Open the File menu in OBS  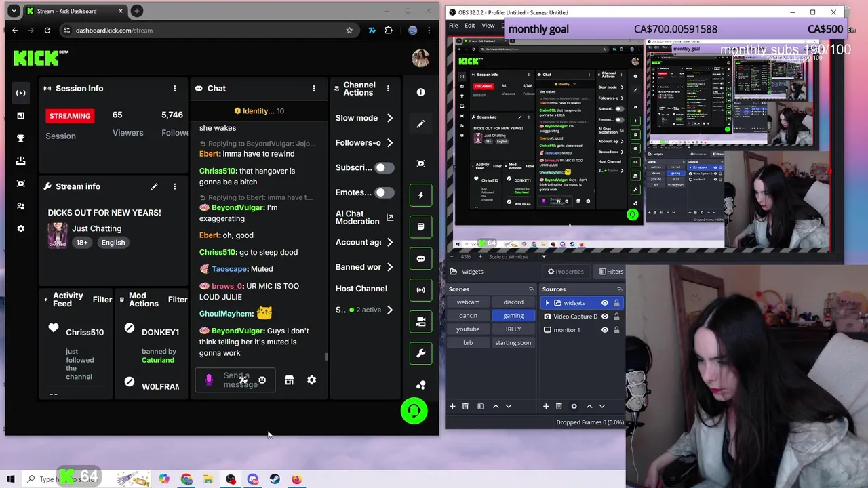tap(453, 26)
